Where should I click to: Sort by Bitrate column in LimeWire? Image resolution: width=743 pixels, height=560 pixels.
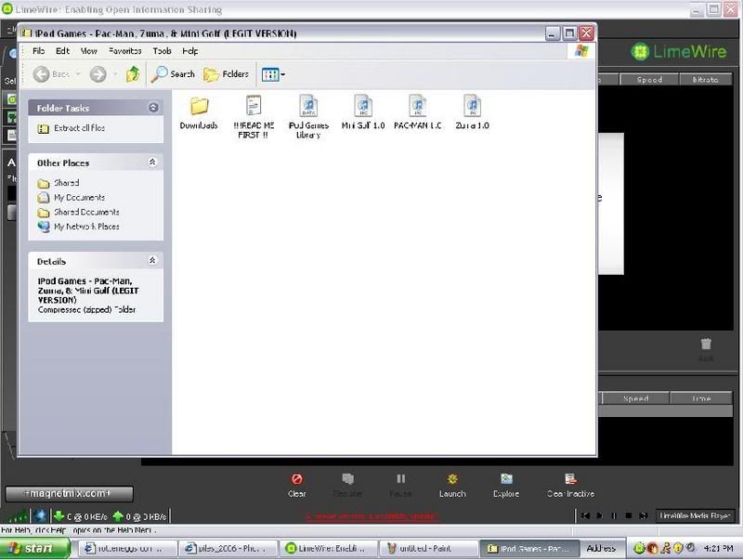point(705,80)
